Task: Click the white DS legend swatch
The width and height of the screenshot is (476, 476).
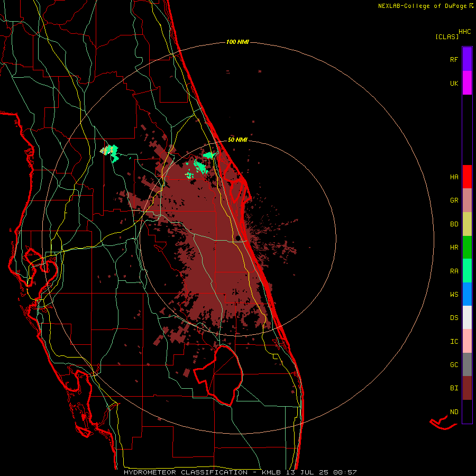Action: coord(467,317)
